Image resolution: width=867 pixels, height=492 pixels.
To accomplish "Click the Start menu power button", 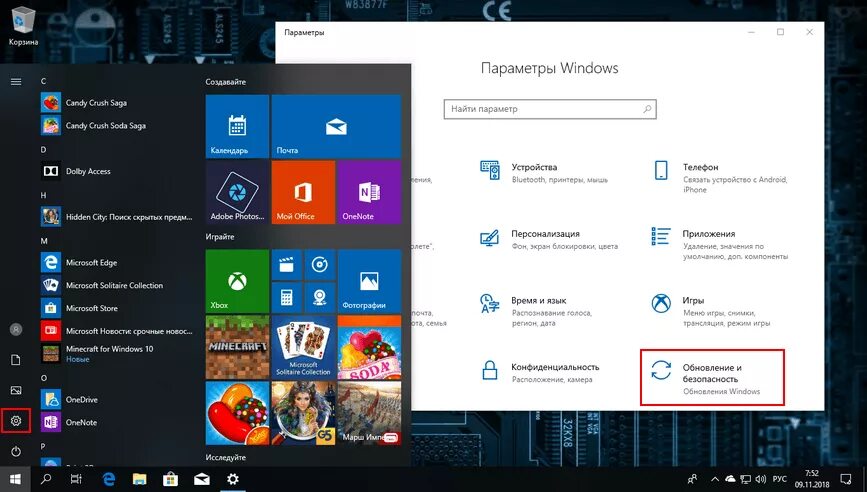I will 16,452.
